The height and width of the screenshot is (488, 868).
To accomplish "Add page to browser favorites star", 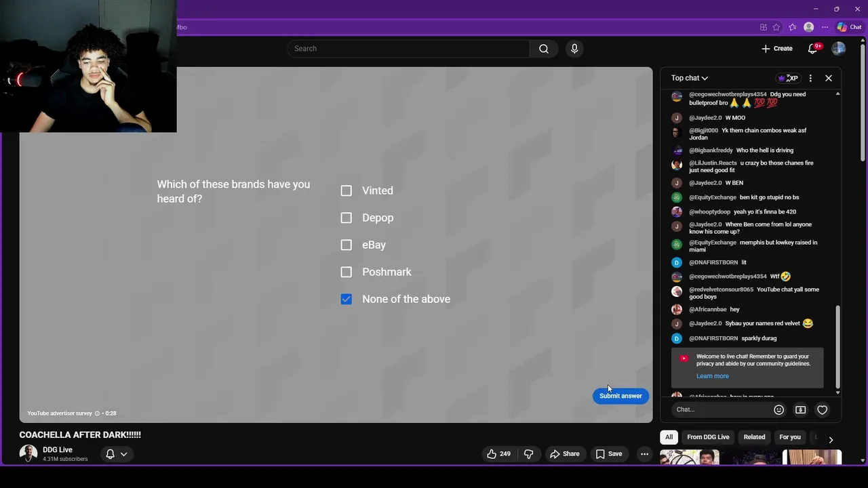I will click(x=776, y=27).
